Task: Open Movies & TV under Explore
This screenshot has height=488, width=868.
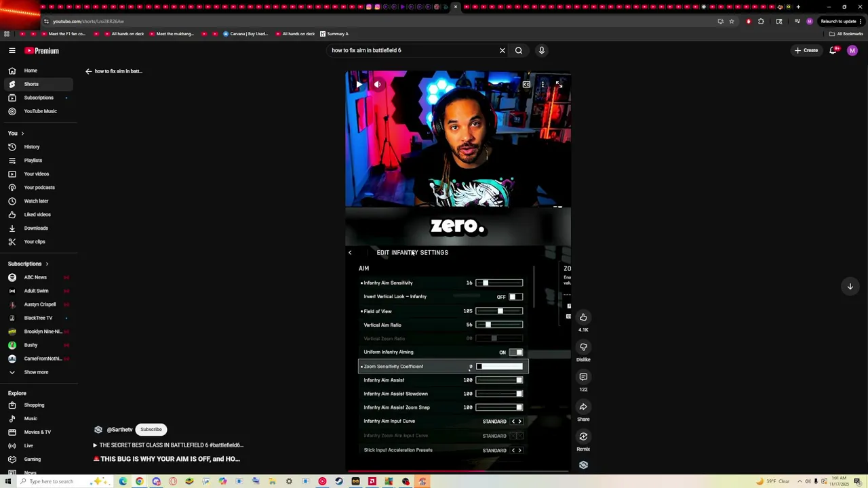Action: 38,432
